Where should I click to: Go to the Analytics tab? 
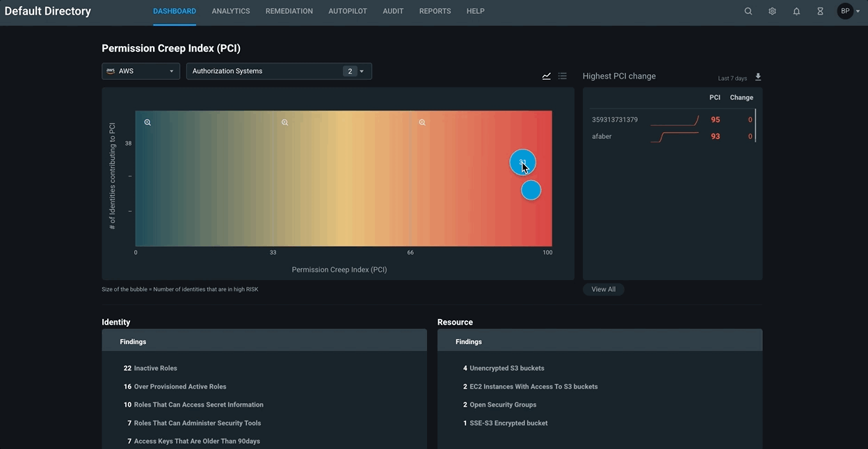tap(231, 11)
